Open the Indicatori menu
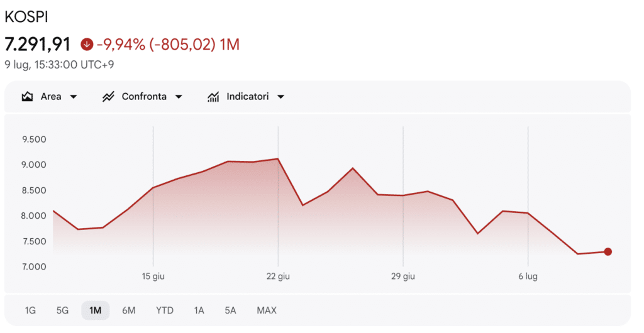This screenshot has width=644, height=333. pyautogui.click(x=246, y=97)
